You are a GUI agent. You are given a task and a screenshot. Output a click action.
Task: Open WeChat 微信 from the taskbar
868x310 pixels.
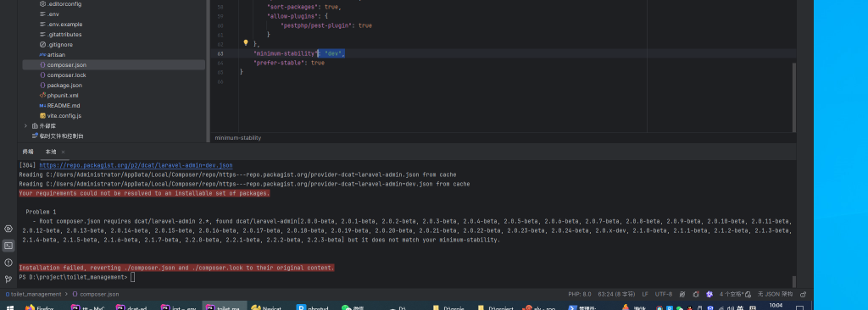tap(353, 307)
